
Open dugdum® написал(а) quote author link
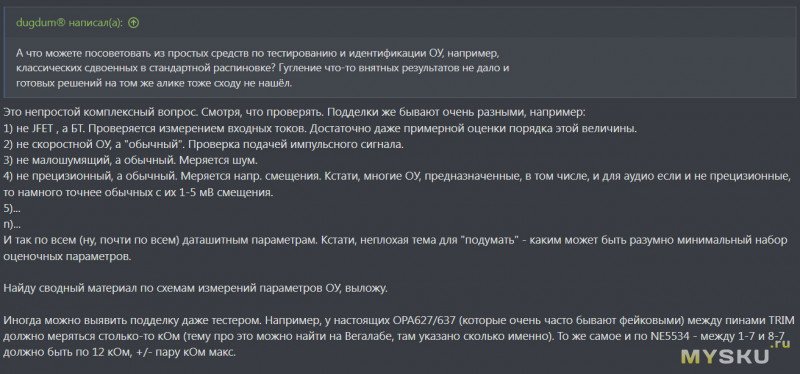click(69, 22)
